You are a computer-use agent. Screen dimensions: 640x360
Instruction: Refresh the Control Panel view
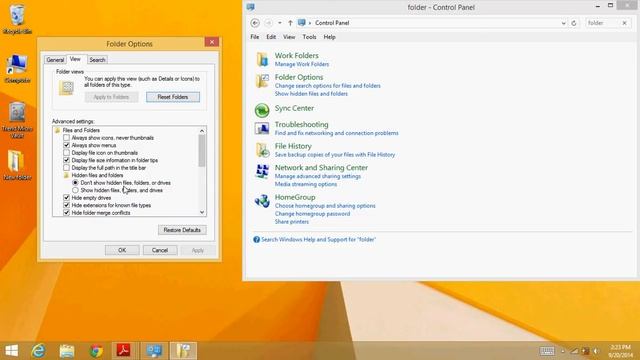click(x=573, y=23)
